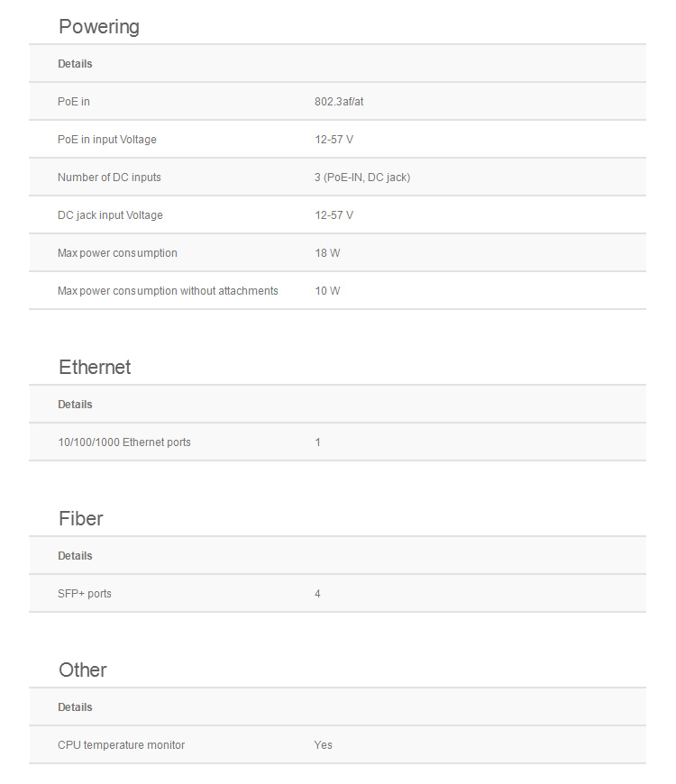Select the PoE in input Voltage label

[107, 140]
